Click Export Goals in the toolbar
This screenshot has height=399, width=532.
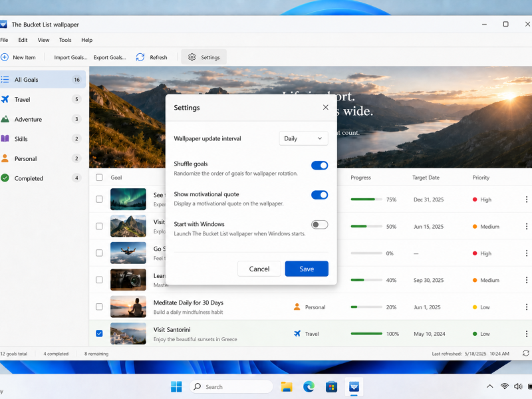tap(110, 57)
